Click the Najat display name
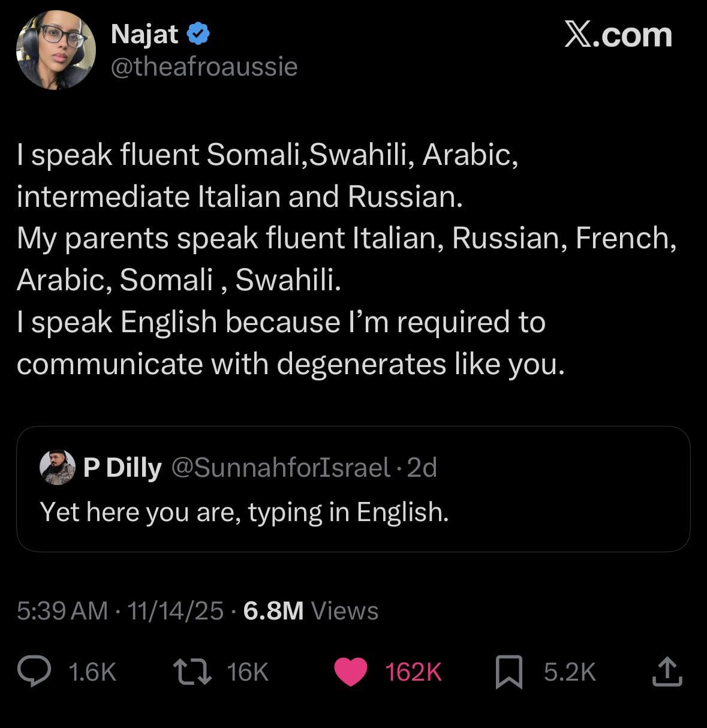The height and width of the screenshot is (728, 707). (145, 34)
